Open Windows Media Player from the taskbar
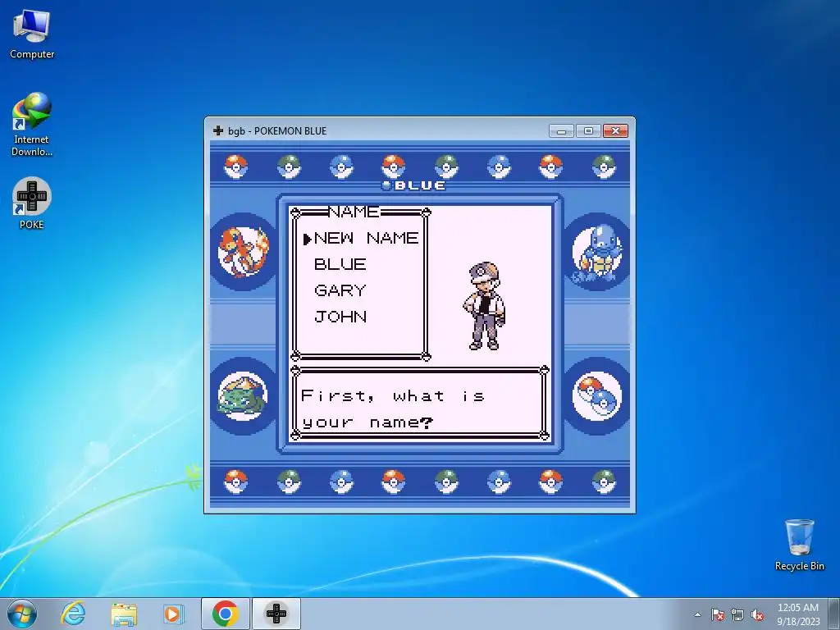This screenshot has width=840, height=630. pos(173,614)
